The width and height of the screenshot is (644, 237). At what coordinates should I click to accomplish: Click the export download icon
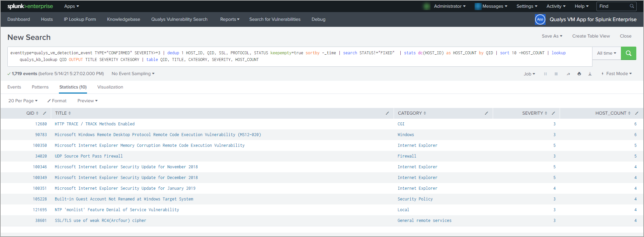point(590,74)
